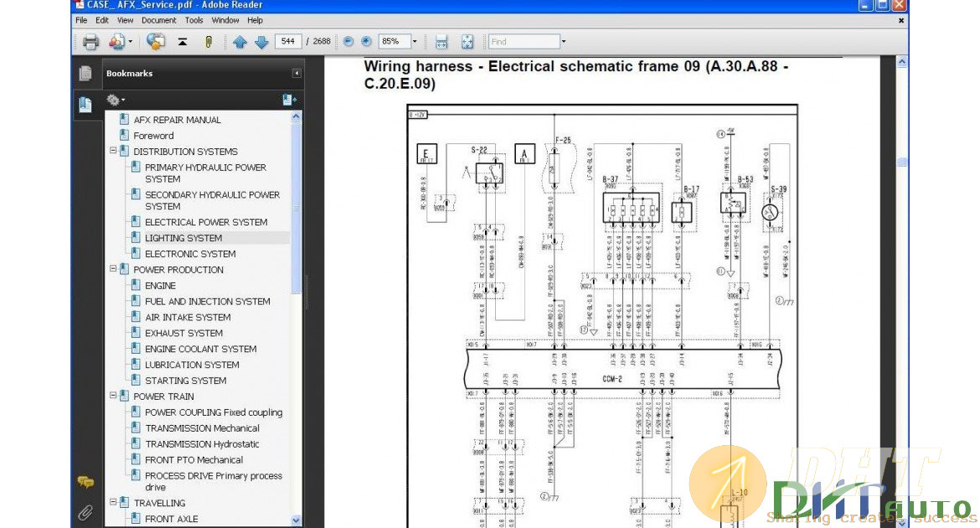This screenshot has height=528, width=980.
Task: Click bookmark icon beside ENGINE entry
Action: tap(136, 285)
